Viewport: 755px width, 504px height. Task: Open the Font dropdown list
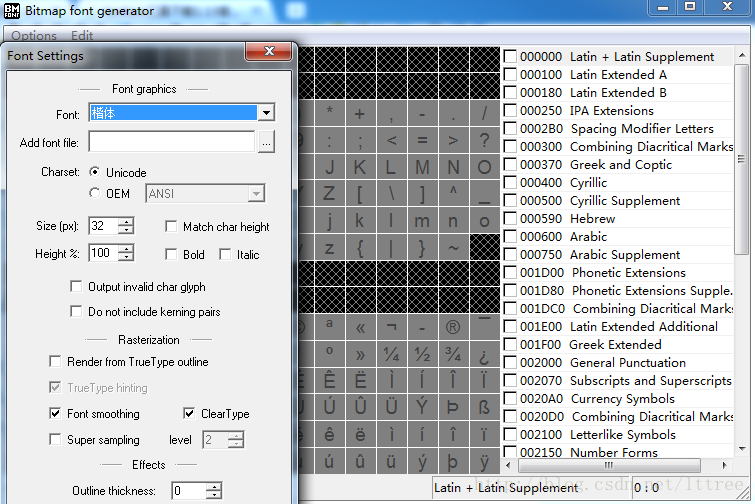point(266,113)
